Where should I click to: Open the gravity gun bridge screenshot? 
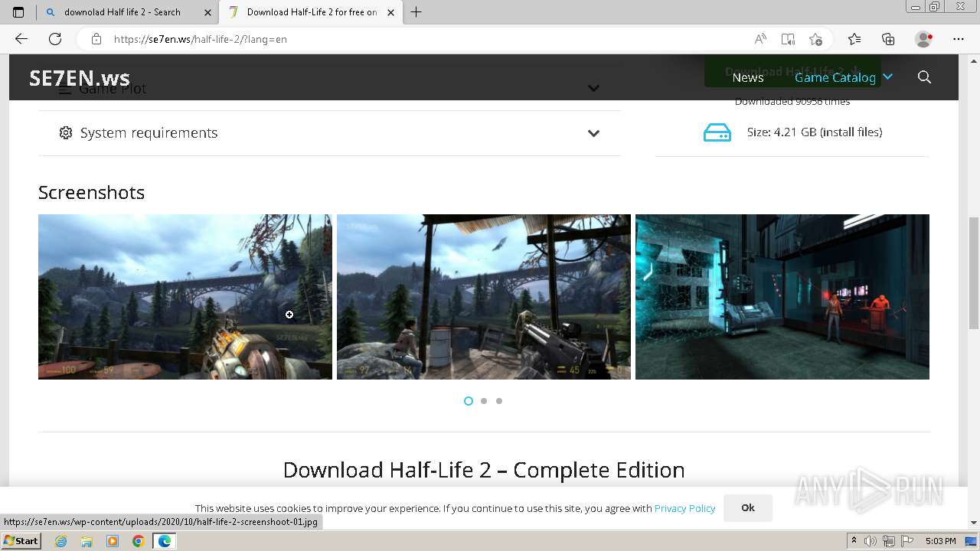click(185, 297)
